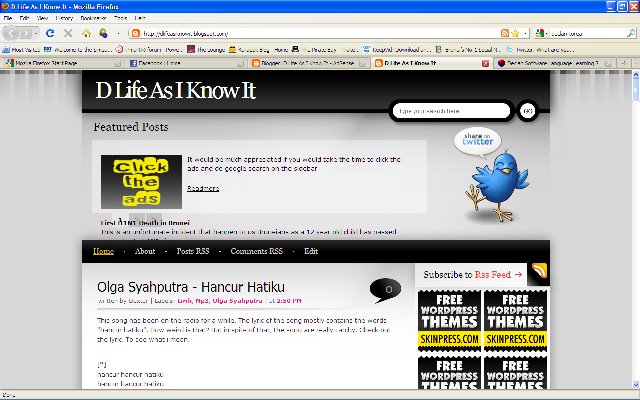Viewport: 640px width, 400px height.
Task: Click into the blog search field
Action: (451, 111)
